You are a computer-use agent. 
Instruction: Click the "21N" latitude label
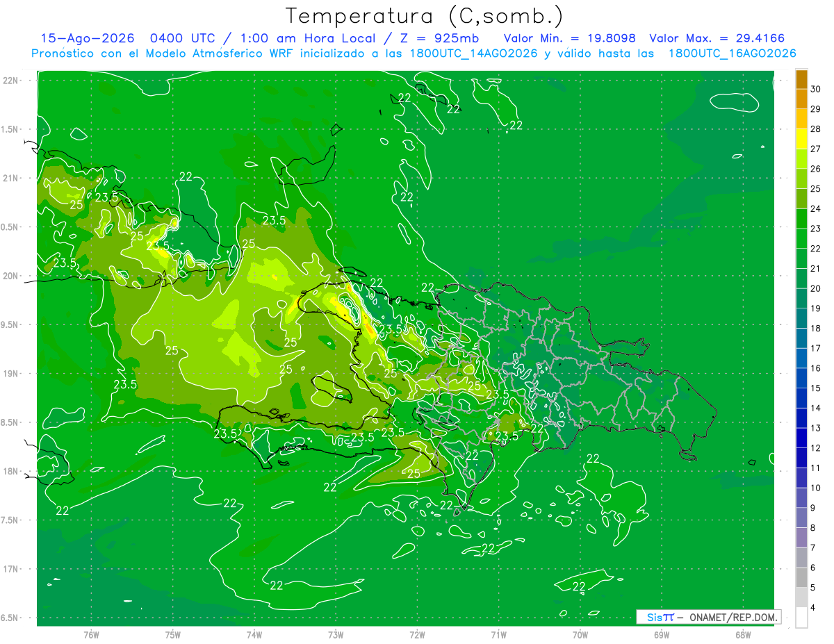pyautogui.click(x=10, y=178)
